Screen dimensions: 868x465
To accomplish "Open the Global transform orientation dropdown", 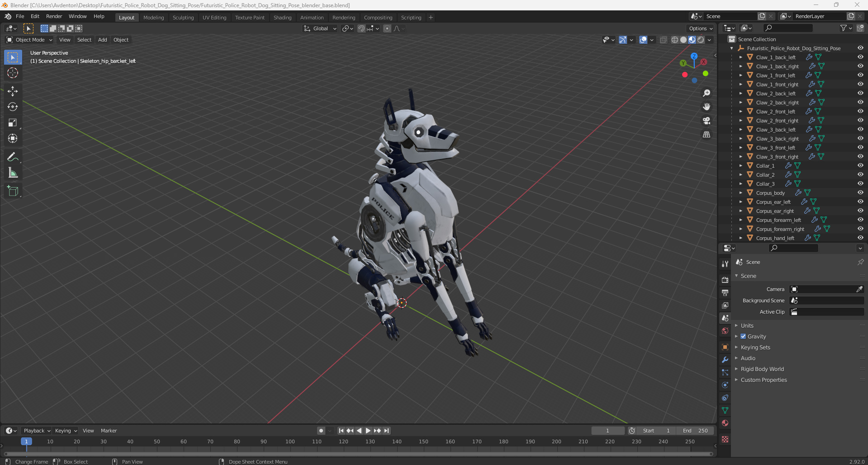I will (320, 28).
